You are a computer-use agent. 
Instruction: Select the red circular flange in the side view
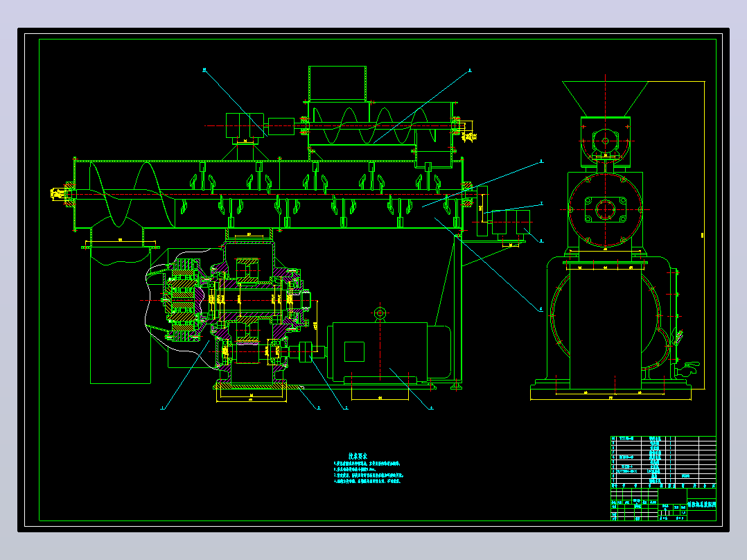[x=606, y=210]
